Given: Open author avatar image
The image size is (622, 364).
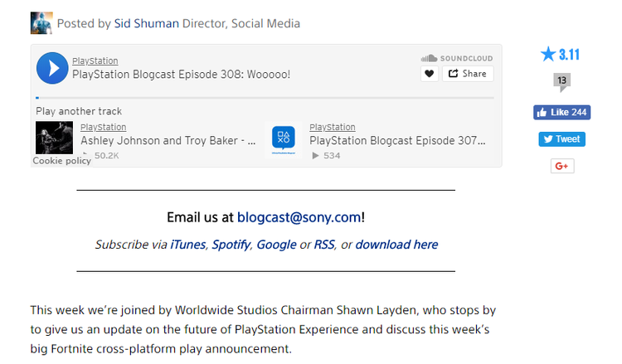Looking at the screenshot, I should click(x=41, y=23).
